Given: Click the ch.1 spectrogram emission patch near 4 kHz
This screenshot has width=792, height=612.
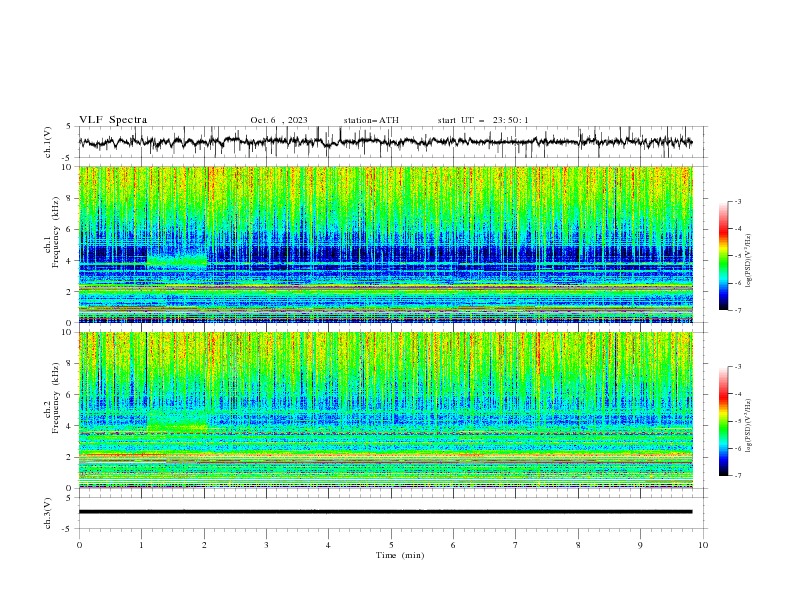Looking at the screenshot, I should click(x=177, y=259).
